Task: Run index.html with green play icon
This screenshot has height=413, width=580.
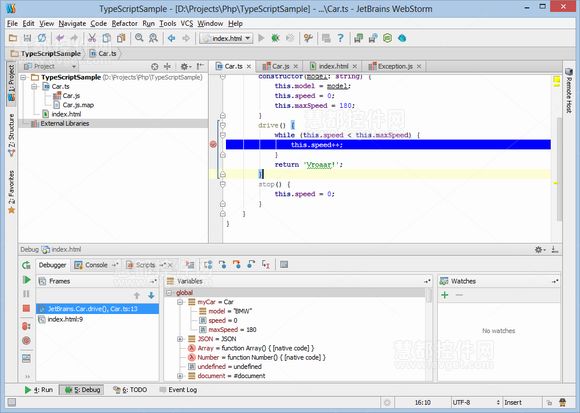Action: coord(261,38)
